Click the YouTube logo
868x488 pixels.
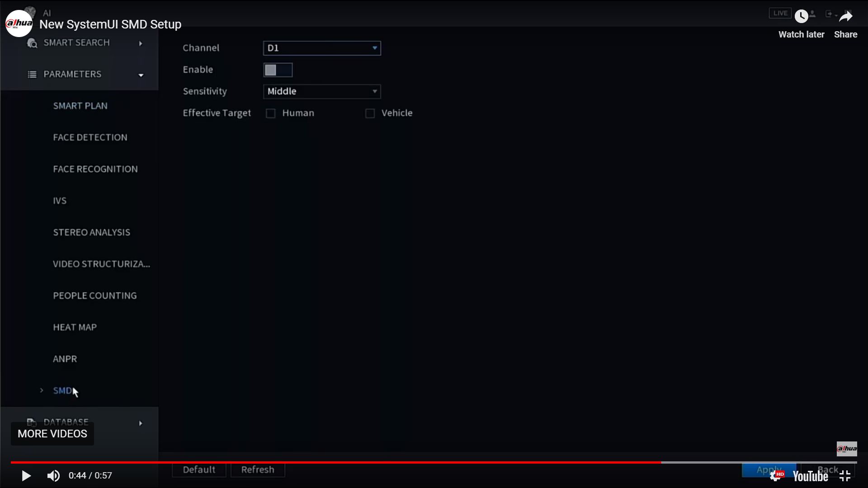pos(810,476)
